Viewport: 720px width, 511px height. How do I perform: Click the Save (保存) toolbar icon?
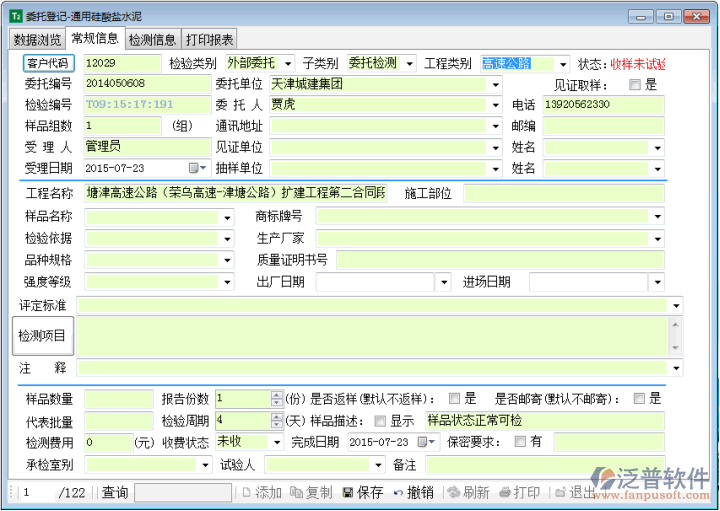click(348, 493)
